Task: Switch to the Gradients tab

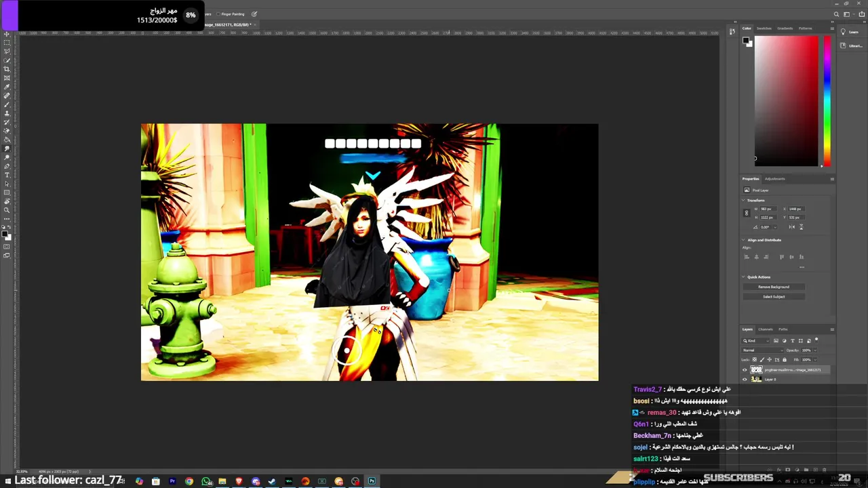Action: 785,28
